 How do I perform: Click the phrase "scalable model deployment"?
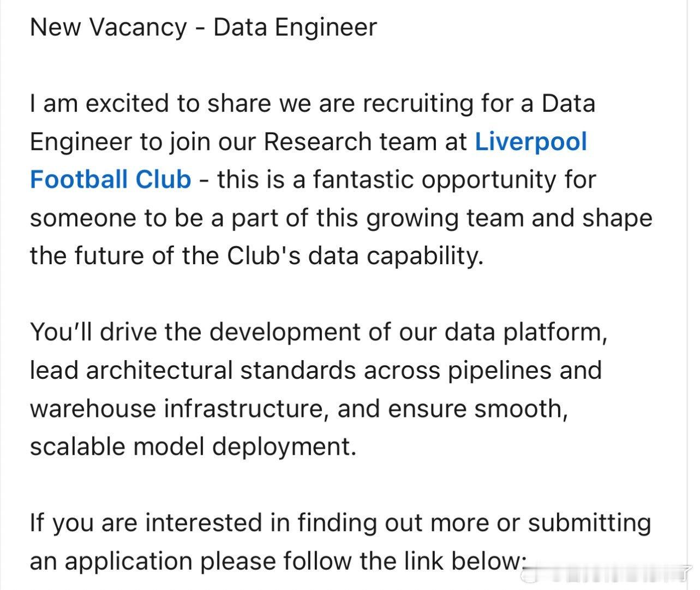(193, 446)
